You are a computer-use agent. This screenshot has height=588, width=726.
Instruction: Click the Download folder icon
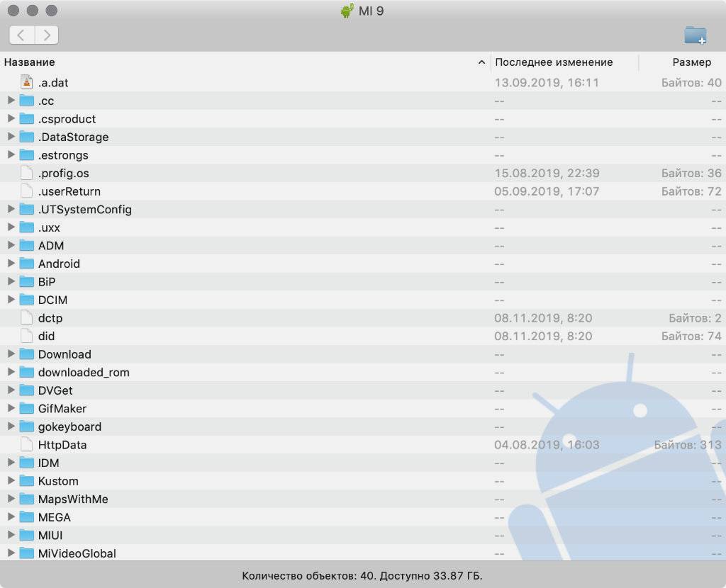[27, 354]
